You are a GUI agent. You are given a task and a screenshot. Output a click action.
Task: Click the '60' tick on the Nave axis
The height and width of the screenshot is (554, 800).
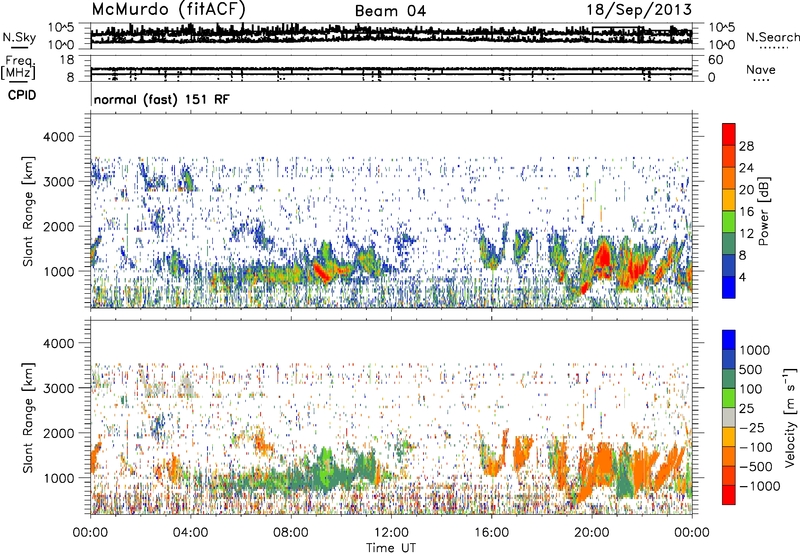tap(715, 60)
